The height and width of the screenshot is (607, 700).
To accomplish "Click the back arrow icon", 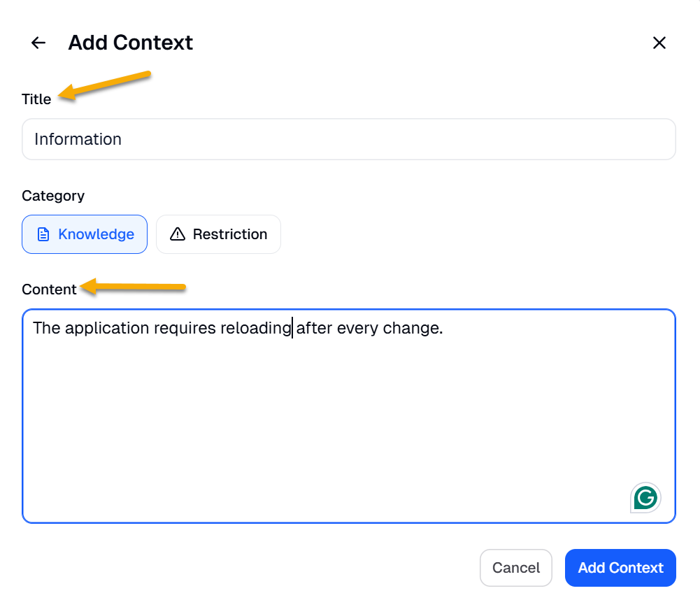I will (x=38, y=43).
